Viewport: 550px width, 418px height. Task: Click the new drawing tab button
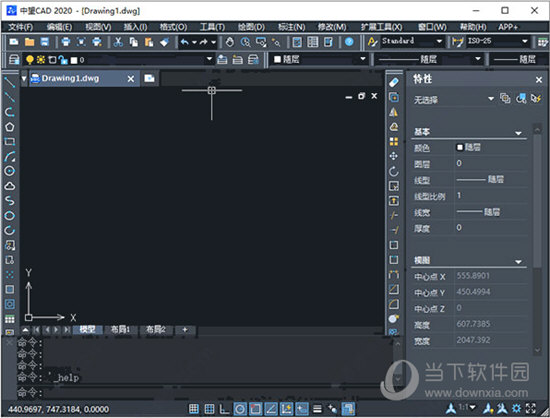coord(149,78)
